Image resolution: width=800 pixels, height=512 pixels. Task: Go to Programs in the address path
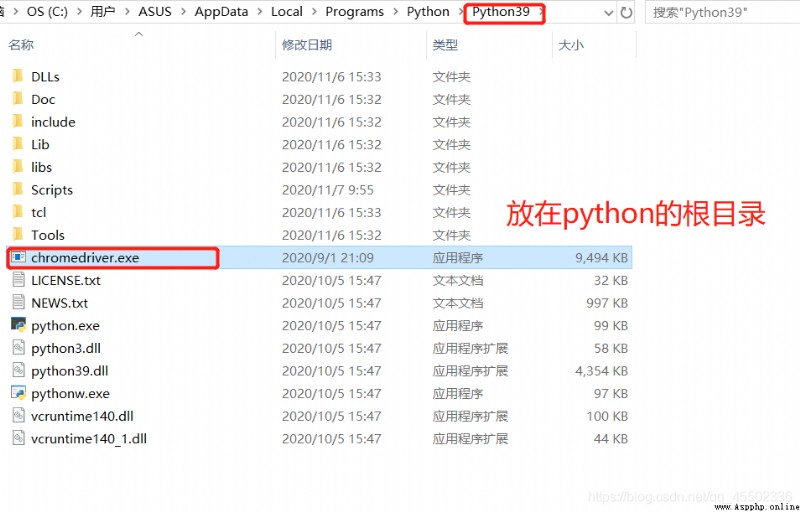point(355,12)
